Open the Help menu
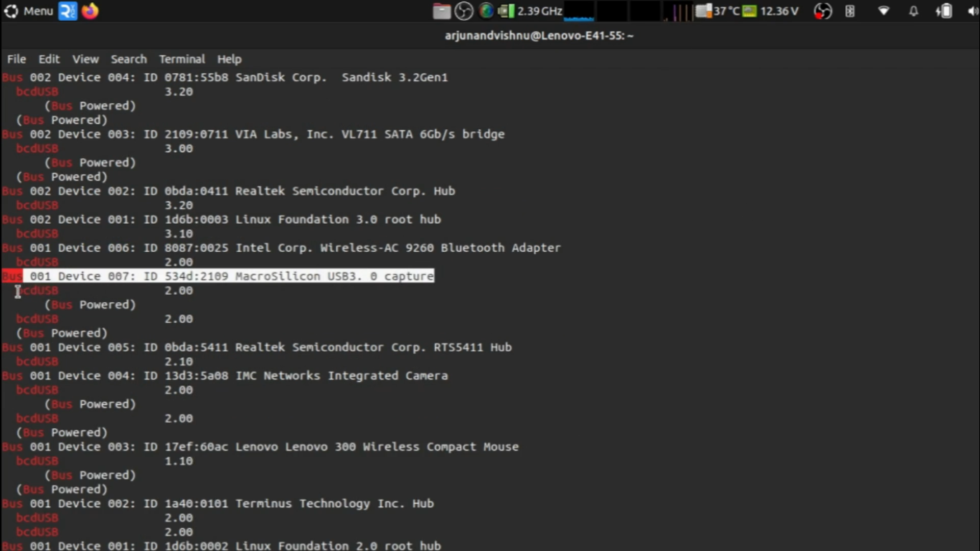The width and height of the screenshot is (980, 551). pos(230,59)
